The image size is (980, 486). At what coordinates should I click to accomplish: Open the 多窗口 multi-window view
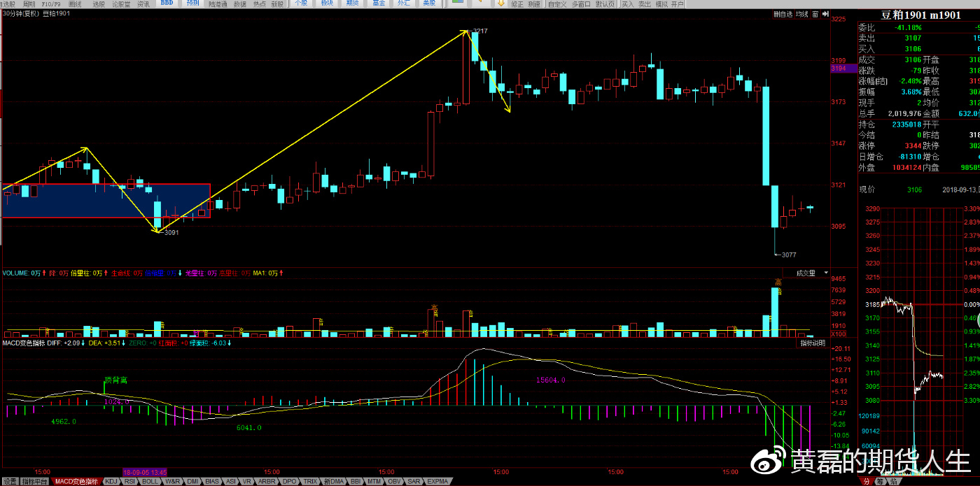(581, 3)
